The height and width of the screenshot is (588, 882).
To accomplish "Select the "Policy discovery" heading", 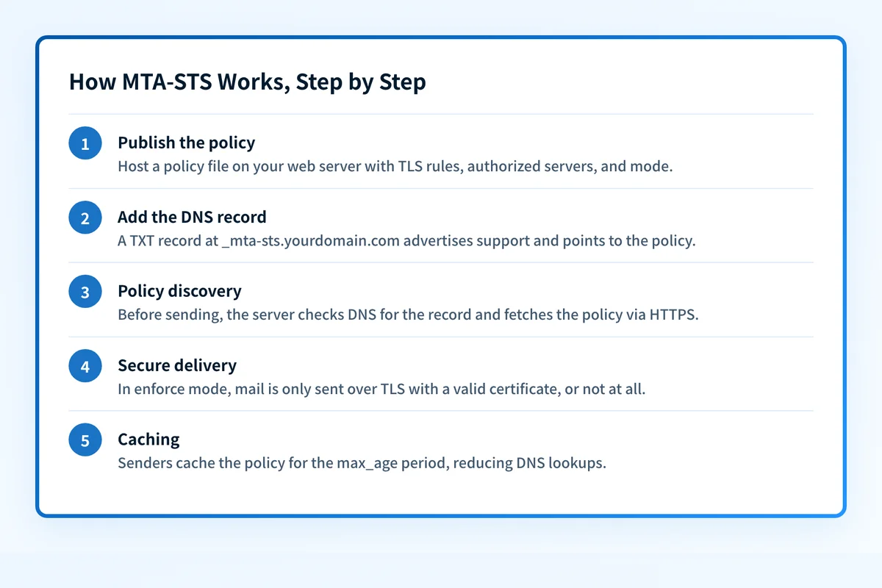I will [179, 291].
